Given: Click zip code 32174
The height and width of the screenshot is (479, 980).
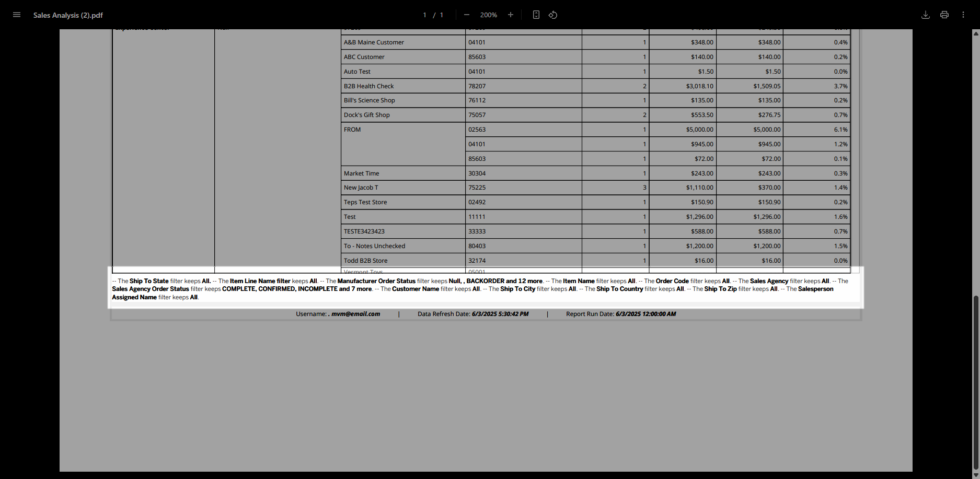Looking at the screenshot, I should 477,261.
